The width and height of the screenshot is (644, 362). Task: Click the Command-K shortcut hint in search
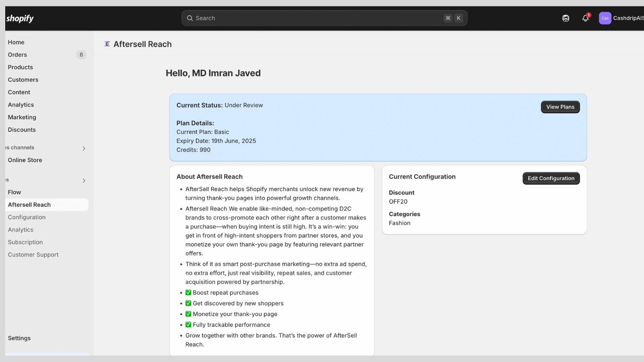(453, 18)
